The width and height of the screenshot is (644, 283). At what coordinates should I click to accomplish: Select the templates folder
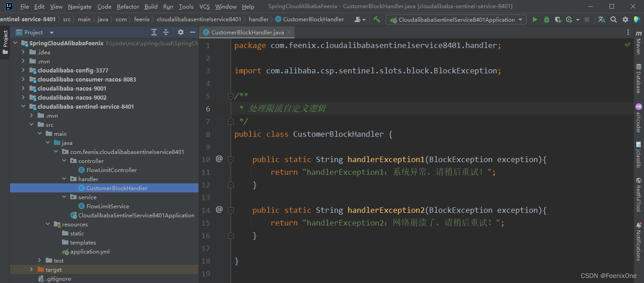pyautogui.click(x=83, y=242)
